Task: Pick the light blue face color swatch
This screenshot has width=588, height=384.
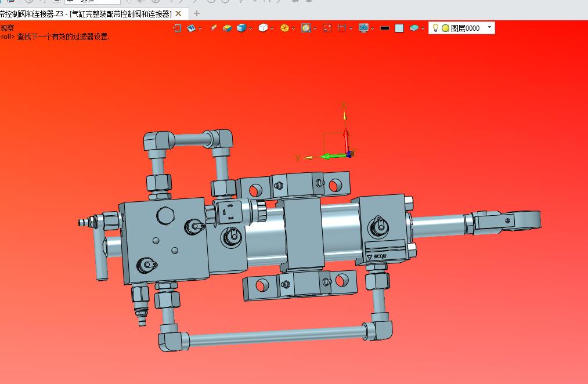Action: pos(399,28)
